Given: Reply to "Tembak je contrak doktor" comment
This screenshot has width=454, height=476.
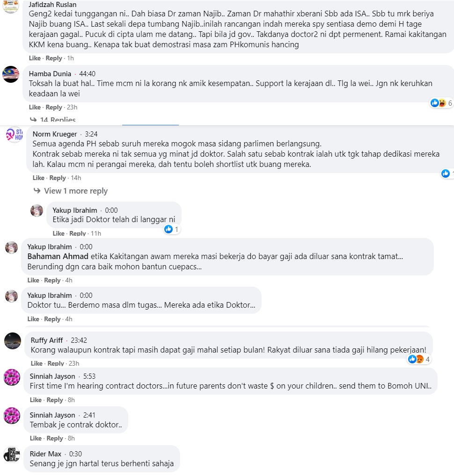Looking at the screenshot, I should 54,438.
